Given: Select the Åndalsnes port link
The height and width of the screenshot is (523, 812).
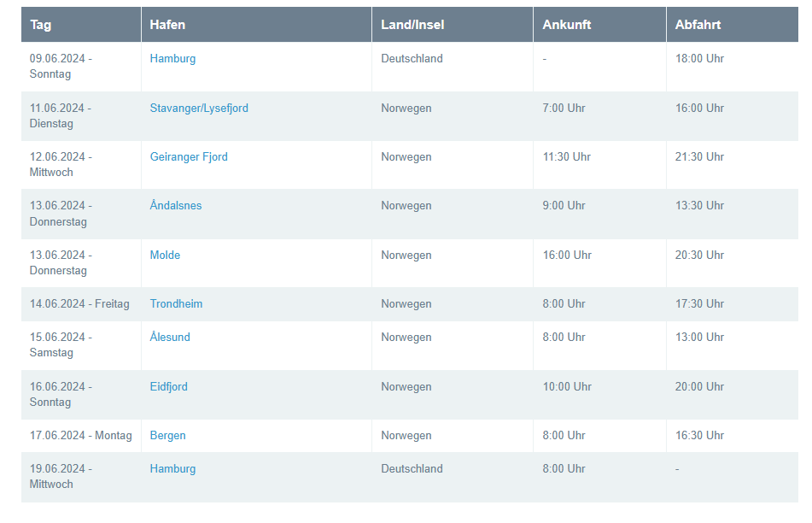Looking at the screenshot, I should pyautogui.click(x=176, y=206).
